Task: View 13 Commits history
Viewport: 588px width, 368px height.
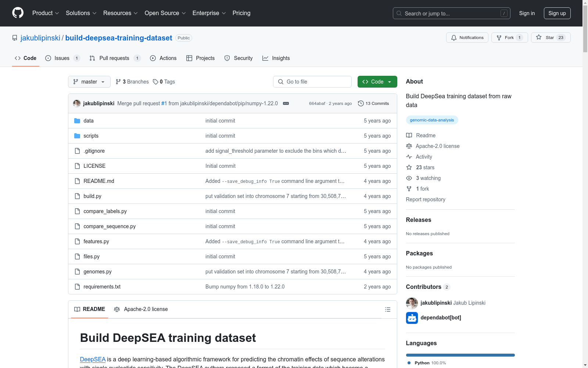Action: click(x=373, y=103)
